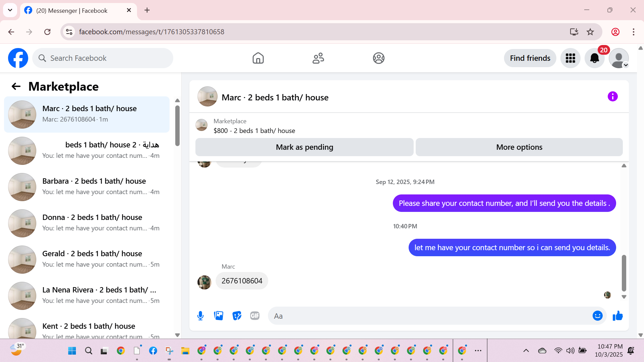644x362 pixels.
Task: Reload the page in Chrome
Action: pos(47,32)
